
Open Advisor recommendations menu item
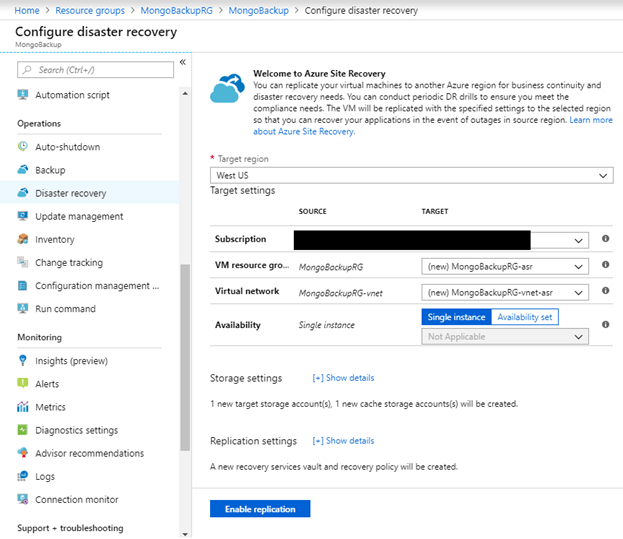[x=89, y=453]
